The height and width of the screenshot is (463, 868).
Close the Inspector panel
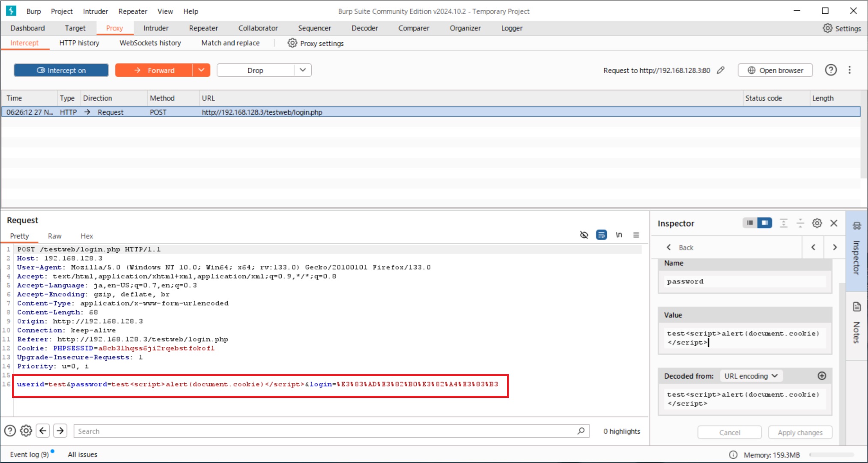pos(834,223)
